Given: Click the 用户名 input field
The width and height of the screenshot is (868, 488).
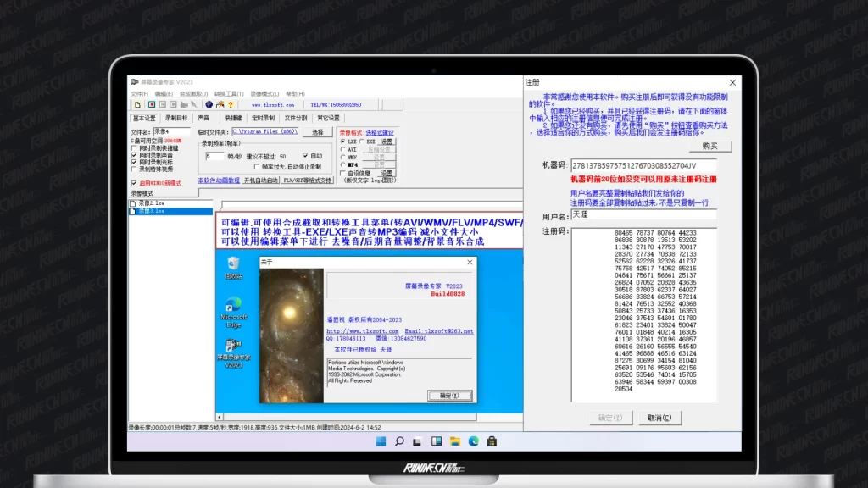Looking at the screenshot, I should [x=643, y=215].
